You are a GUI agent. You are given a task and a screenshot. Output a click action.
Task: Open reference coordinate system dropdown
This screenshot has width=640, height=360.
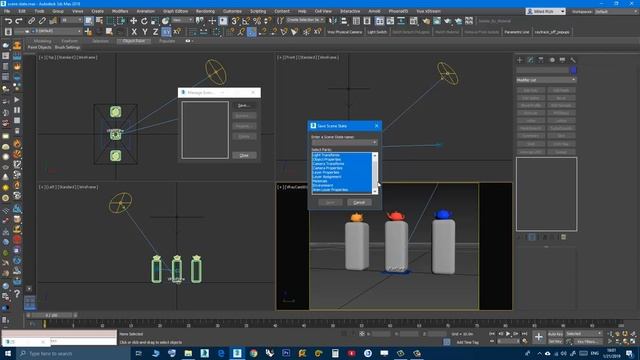[182, 20]
